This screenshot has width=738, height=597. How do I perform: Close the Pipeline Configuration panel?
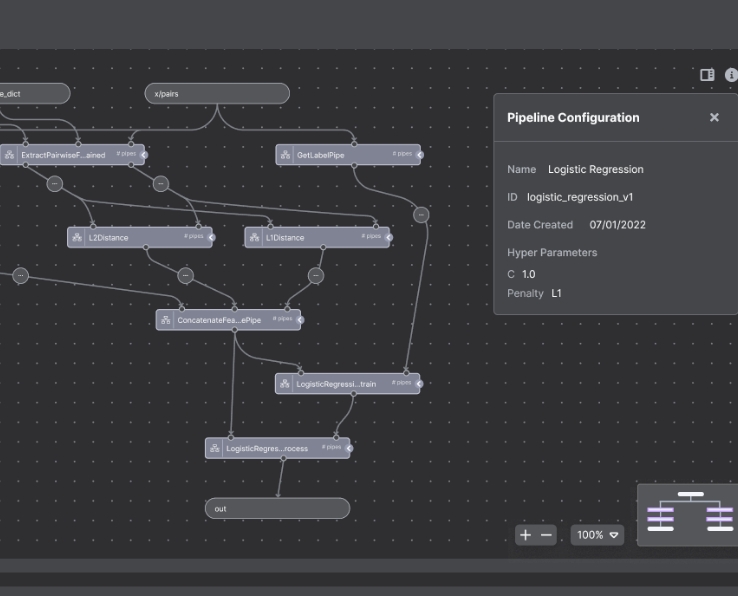pyautogui.click(x=714, y=118)
